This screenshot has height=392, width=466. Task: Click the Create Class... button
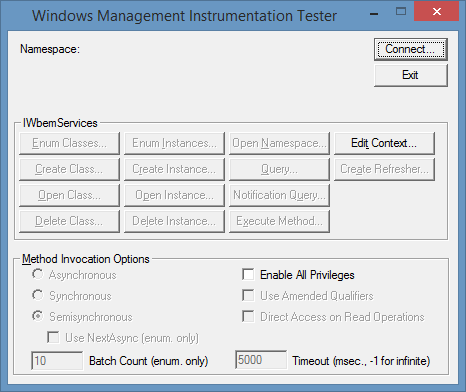[x=69, y=169]
